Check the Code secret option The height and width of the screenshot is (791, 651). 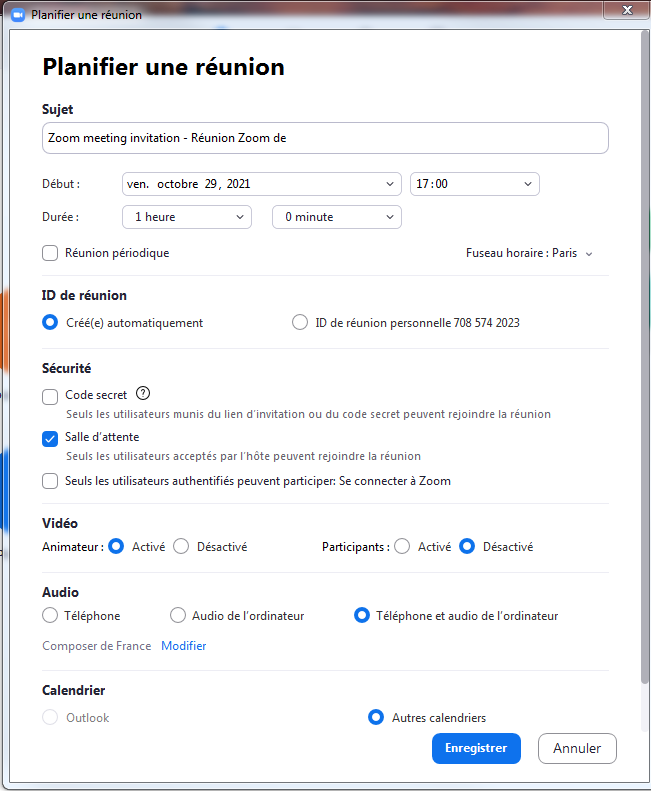(50, 396)
